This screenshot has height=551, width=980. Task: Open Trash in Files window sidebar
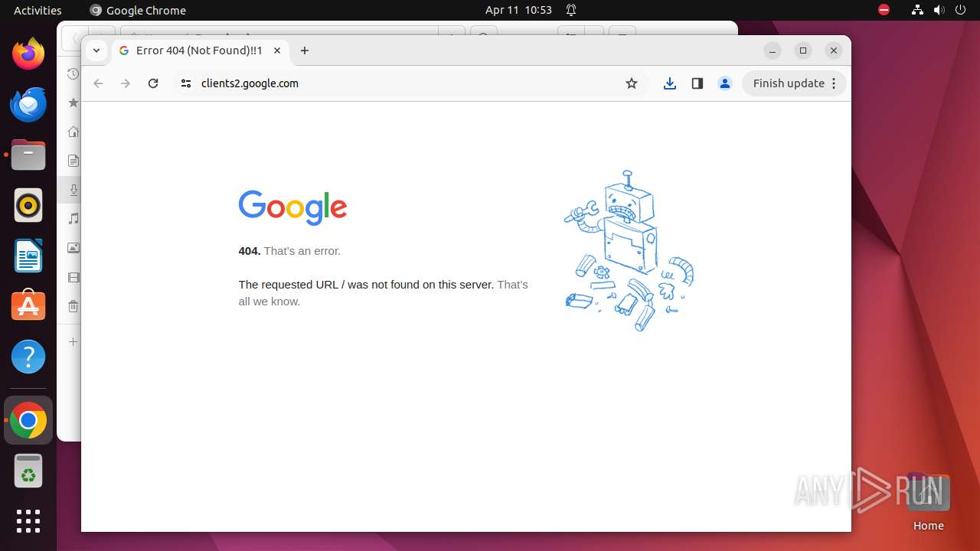pyautogui.click(x=73, y=306)
